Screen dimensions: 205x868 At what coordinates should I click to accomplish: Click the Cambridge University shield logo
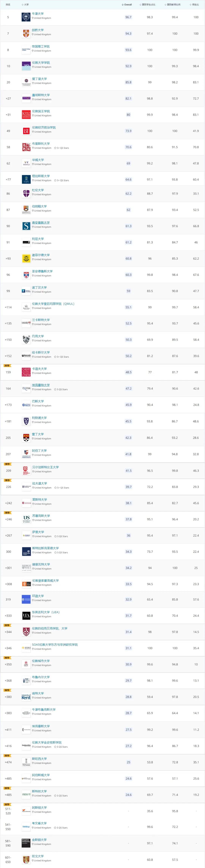coord(26,33)
